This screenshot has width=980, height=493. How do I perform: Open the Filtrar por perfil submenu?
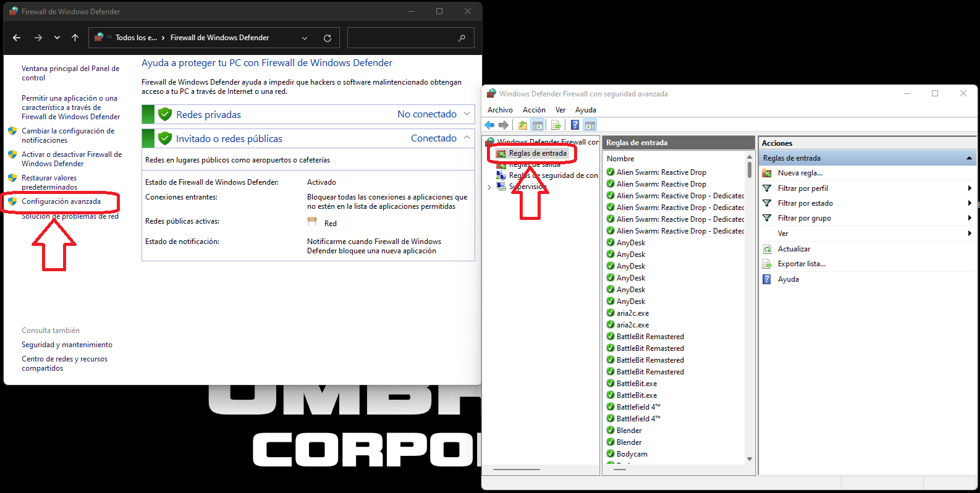click(868, 188)
